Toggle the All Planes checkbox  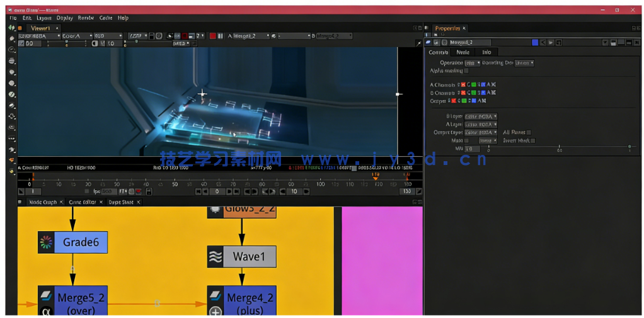tap(529, 133)
